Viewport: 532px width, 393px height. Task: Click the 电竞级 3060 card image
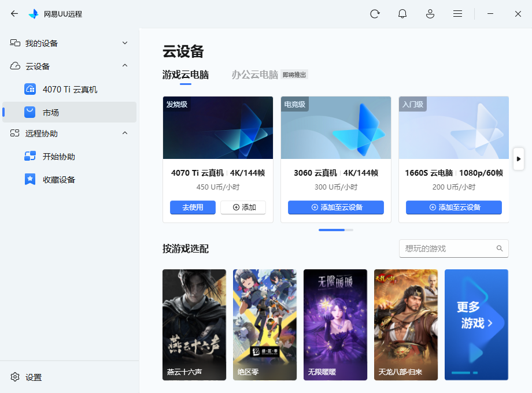pos(336,128)
